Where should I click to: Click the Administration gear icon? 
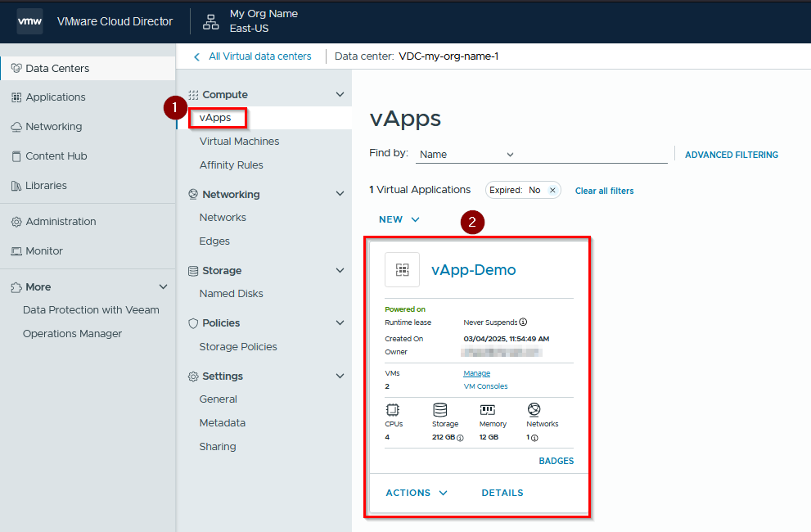click(x=16, y=222)
